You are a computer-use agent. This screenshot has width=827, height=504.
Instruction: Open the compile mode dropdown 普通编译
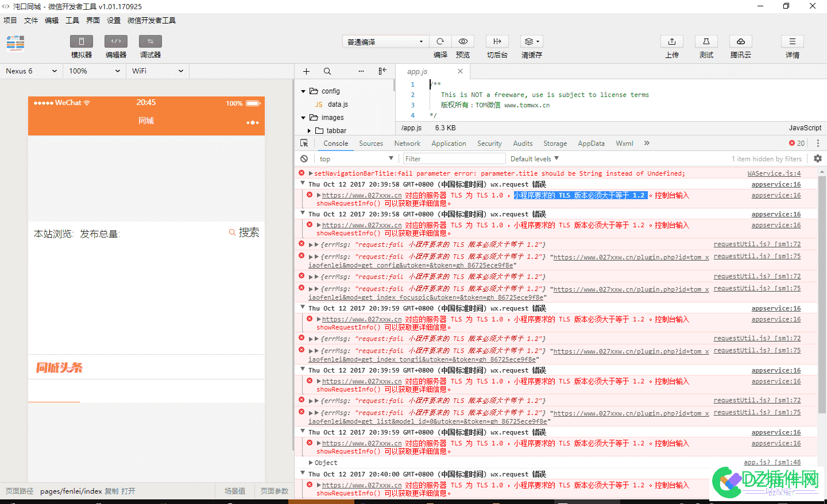tap(385, 41)
